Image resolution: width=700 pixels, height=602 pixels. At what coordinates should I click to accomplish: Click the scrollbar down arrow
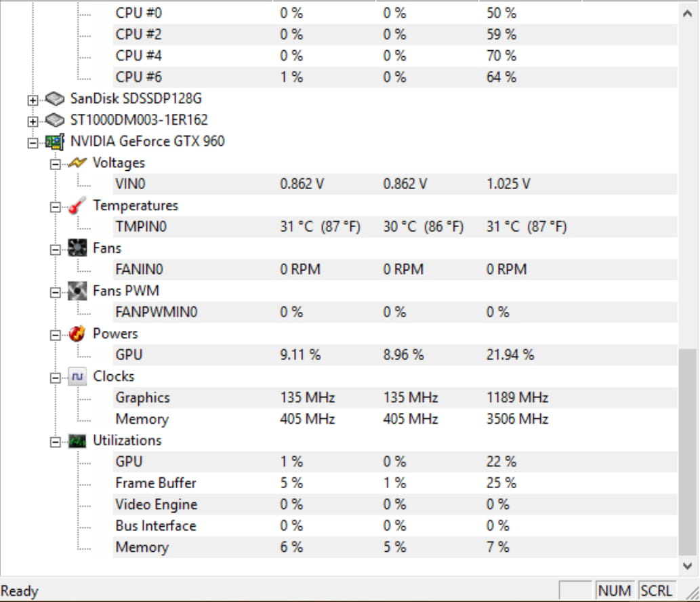[x=688, y=565]
